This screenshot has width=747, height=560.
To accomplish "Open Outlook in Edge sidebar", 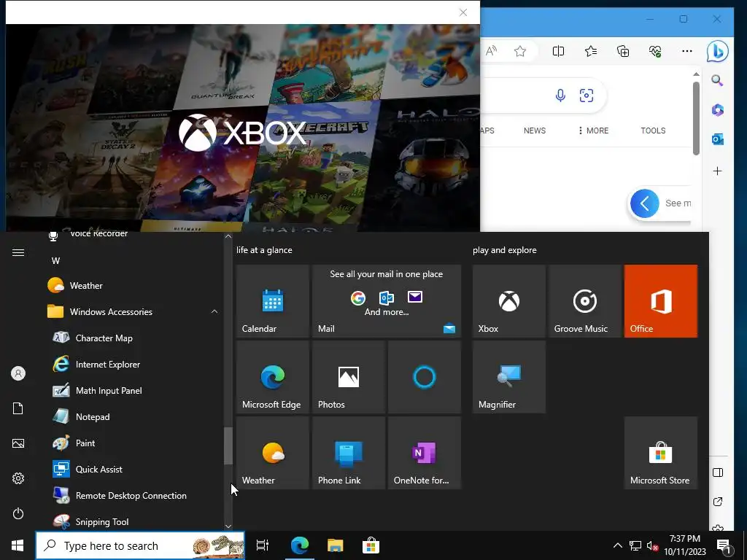I will (x=718, y=139).
